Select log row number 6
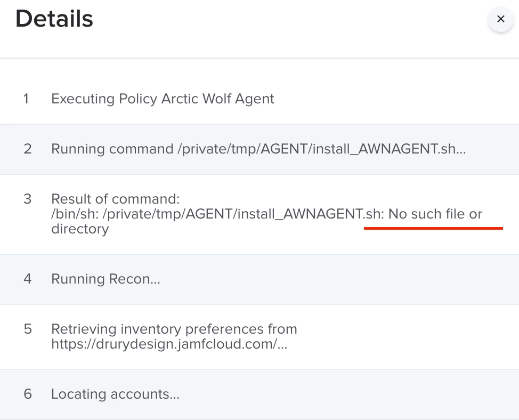The width and height of the screenshot is (519, 420). coord(28,394)
